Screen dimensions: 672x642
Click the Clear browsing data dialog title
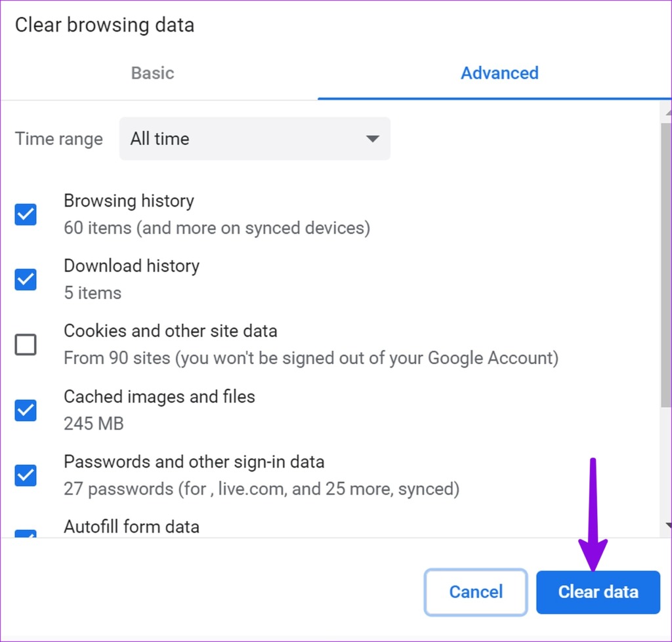click(104, 25)
